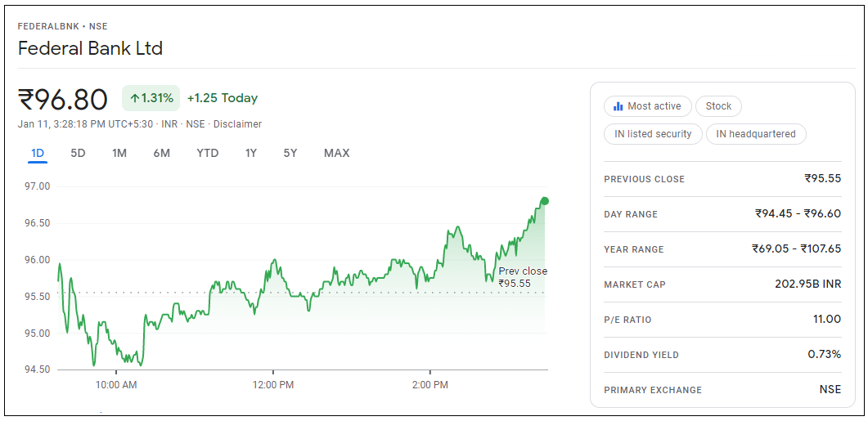Click the YEAR RANGE label
The width and height of the screenshot is (868, 421).
pos(634,249)
